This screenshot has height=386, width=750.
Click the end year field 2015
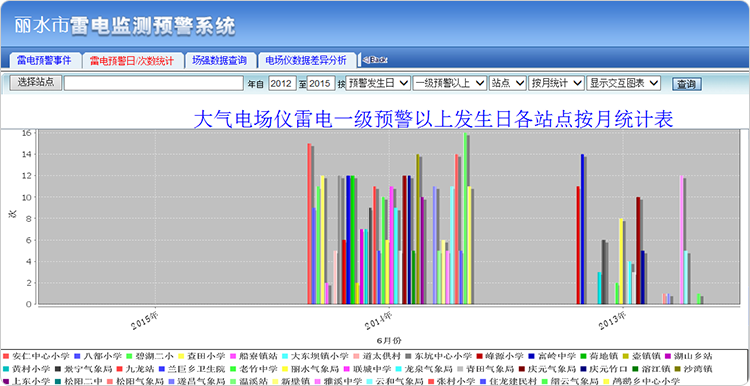(x=321, y=83)
